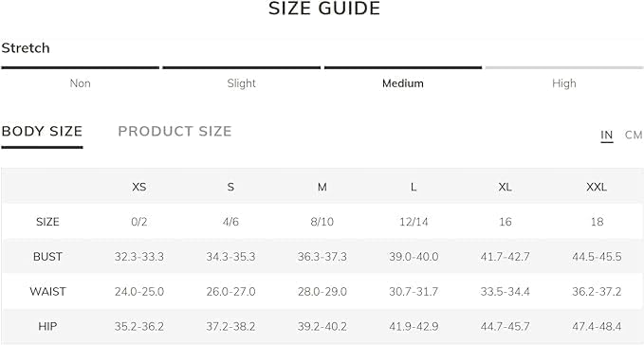Click the 12/14 size cell
This screenshot has height=345, width=644.
coord(414,222)
